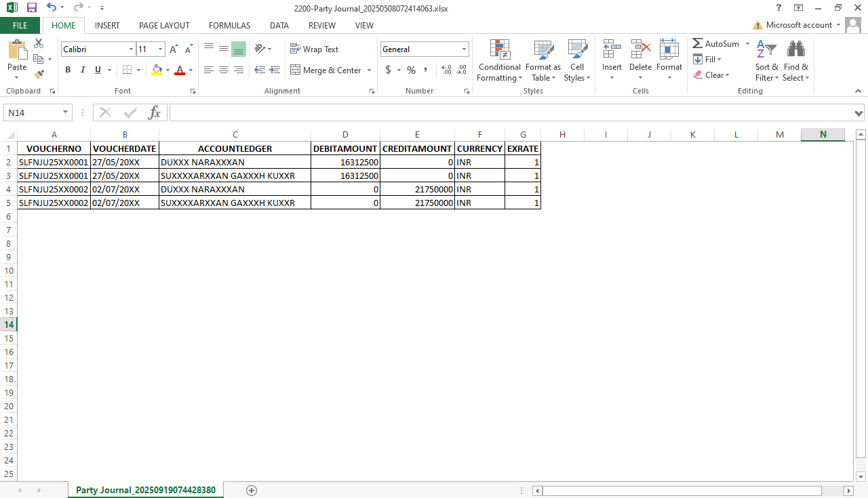Click the Sort & Filter icon
The height and width of the screenshot is (498, 868).
tap(767, 61)
